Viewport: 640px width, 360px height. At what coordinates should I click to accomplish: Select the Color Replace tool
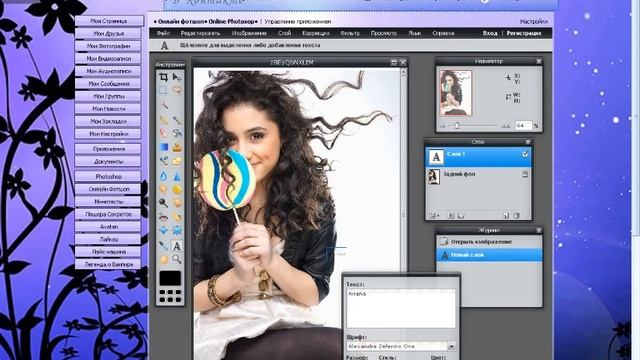click(x=164, y=161)
